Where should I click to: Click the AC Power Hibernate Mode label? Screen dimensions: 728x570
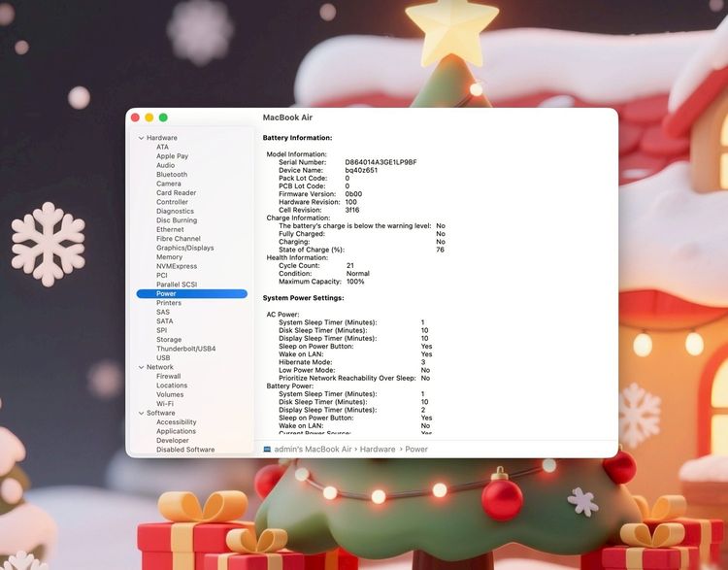[x=305, y=362]
